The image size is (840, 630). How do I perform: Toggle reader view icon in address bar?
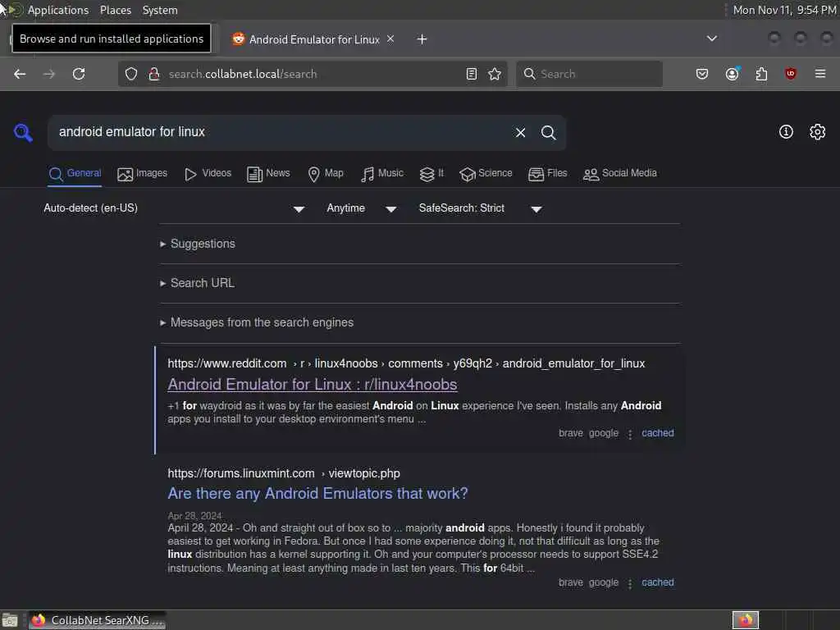[x=472, y=74]
